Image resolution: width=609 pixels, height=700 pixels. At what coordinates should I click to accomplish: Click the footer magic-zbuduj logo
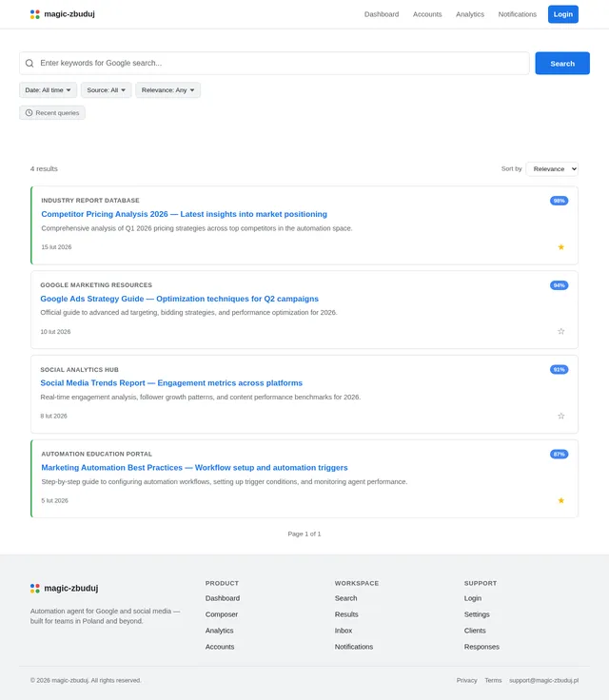point(65,589)
